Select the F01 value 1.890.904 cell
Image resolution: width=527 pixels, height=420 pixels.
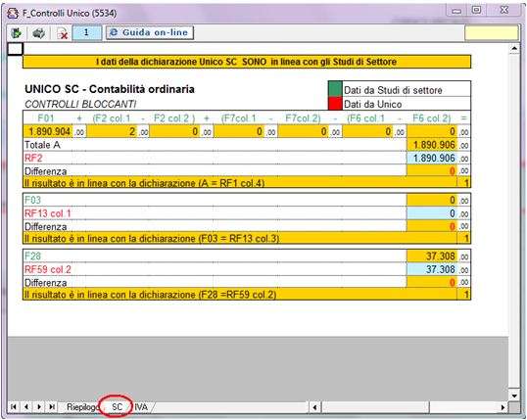tap(48, 131)
